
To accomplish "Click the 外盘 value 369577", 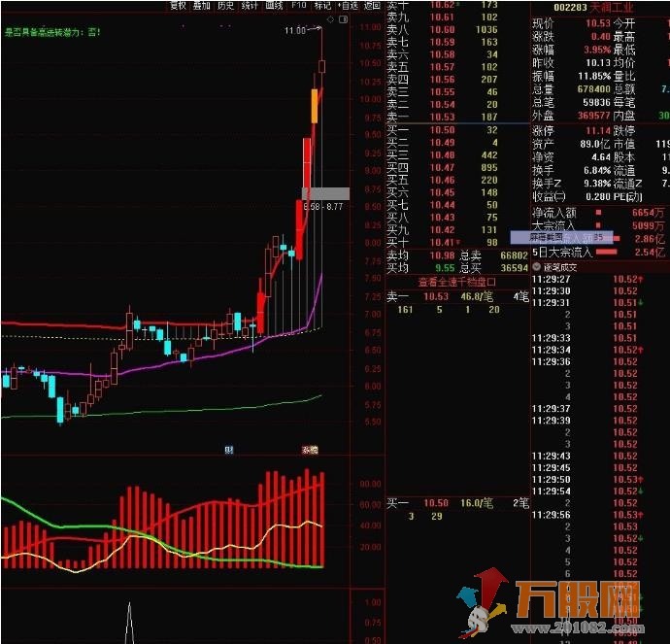I will click(594, 116).
